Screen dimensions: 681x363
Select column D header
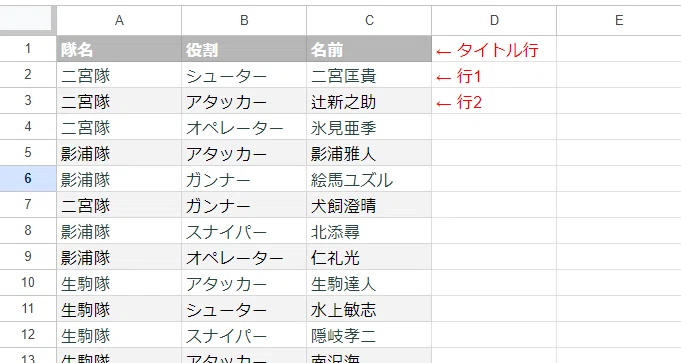tap(494, 20)
